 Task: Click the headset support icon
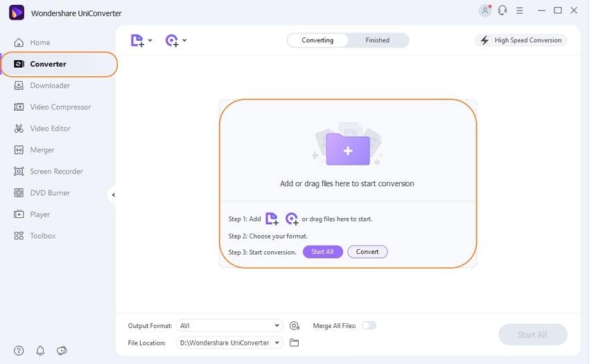click(x=502, y=10)
